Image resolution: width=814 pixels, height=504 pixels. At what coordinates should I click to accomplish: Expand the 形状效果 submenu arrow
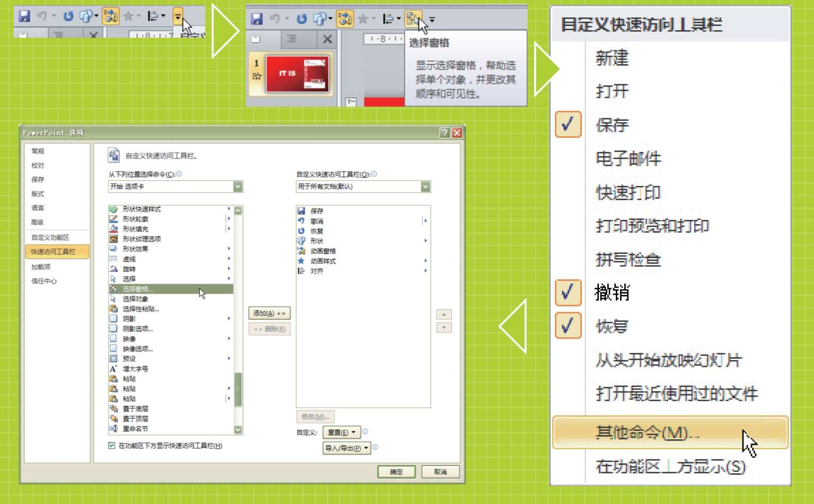click(229, 249)
